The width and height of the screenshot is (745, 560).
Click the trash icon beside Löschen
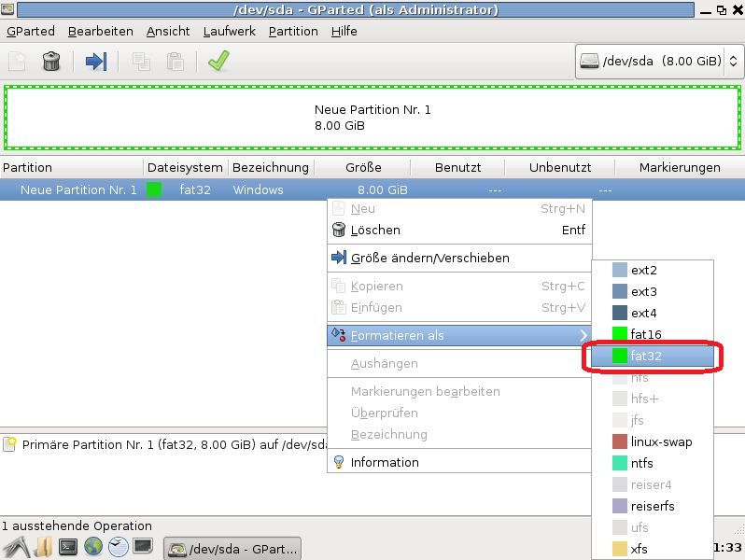pos(339,230)
